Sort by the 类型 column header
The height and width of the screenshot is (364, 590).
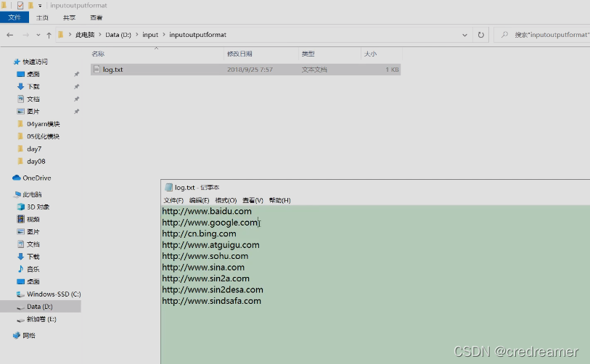308,54
